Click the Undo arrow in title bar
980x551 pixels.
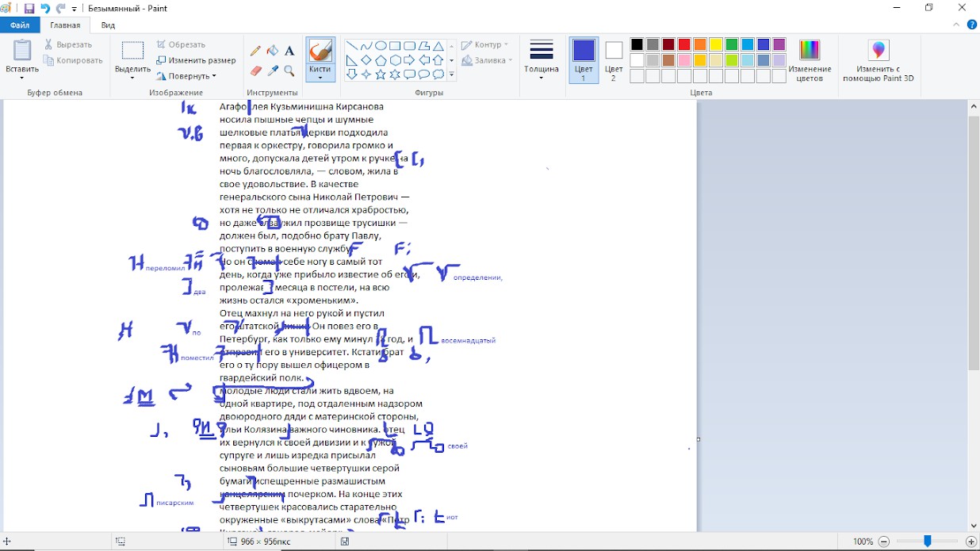coord(45,8)
